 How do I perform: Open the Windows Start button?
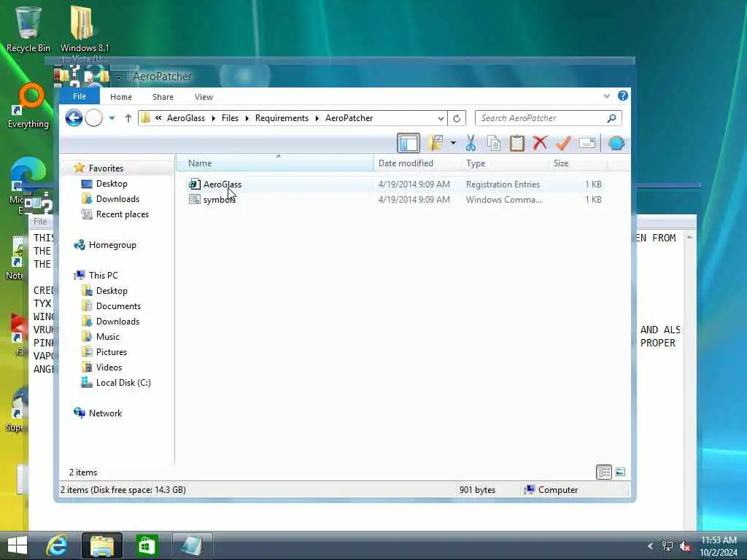click(18, 545)
